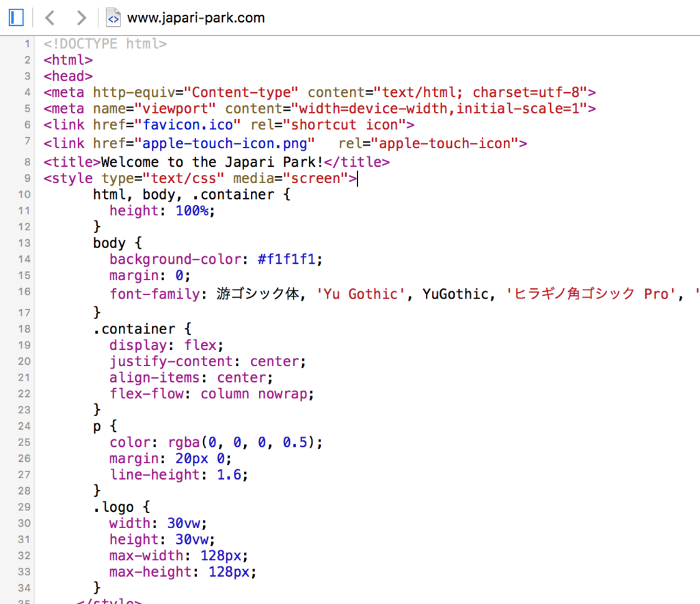Click the width: 30vw declaration
Image resolution: width=700 pixels, height=604 pixels.
pyautogui.click(x=158, y=523)
